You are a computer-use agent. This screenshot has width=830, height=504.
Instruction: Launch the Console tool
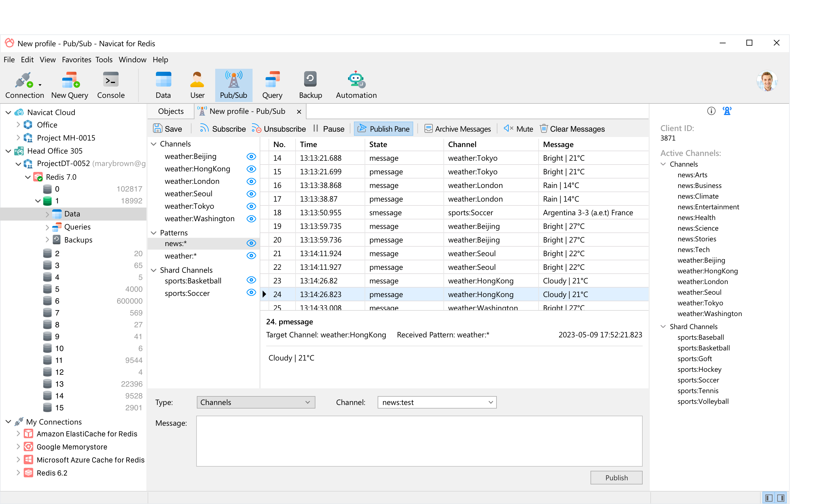[x=111, y=85]
